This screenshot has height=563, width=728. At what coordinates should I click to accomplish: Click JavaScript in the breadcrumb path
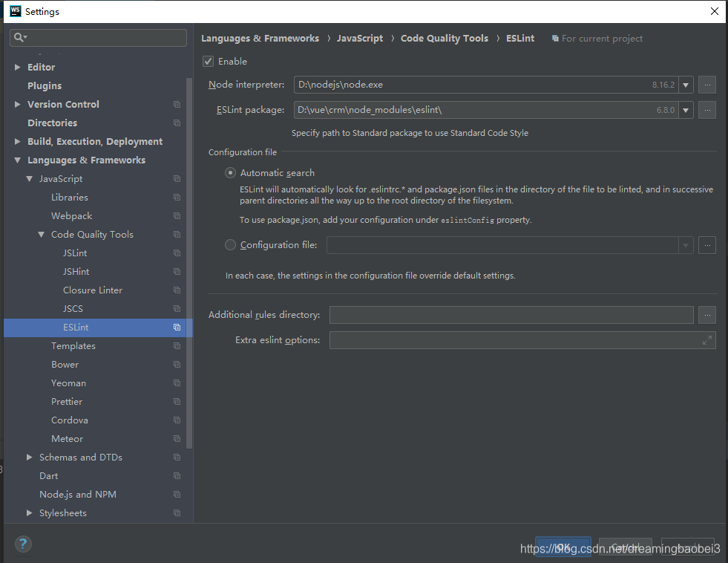click(x=360, y=38)
